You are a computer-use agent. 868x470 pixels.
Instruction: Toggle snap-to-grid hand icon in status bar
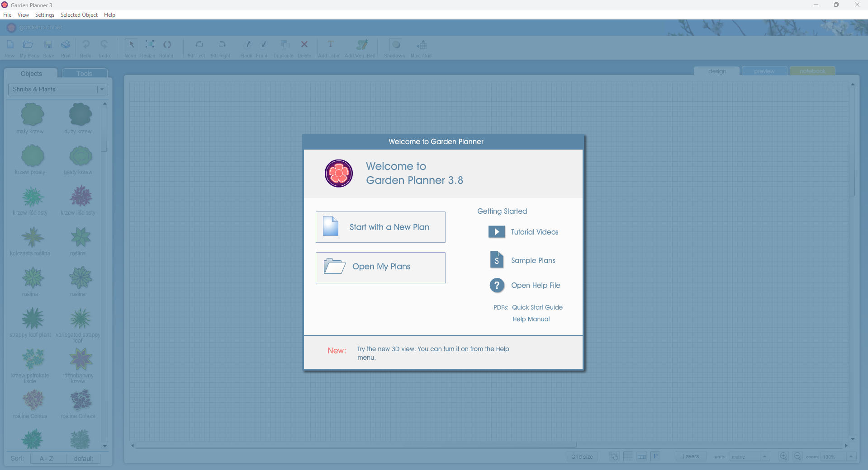pyautogui.click(x=614, y=456)
